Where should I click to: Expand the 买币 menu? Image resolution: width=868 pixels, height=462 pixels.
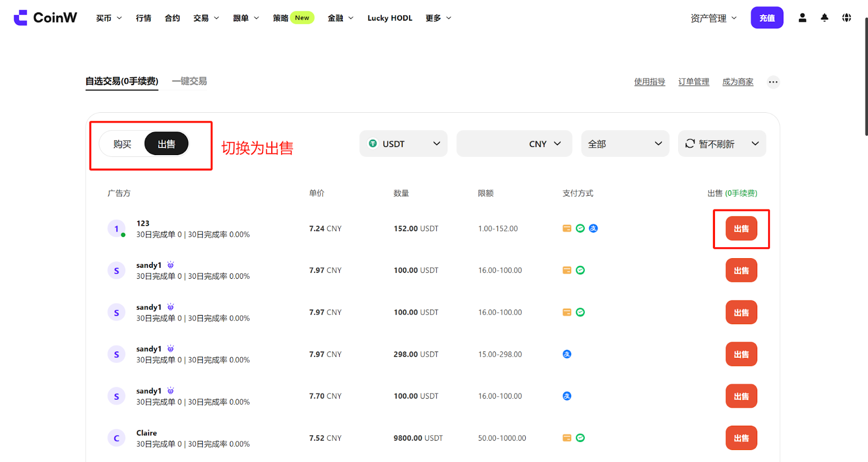click(x=109, y=18)
